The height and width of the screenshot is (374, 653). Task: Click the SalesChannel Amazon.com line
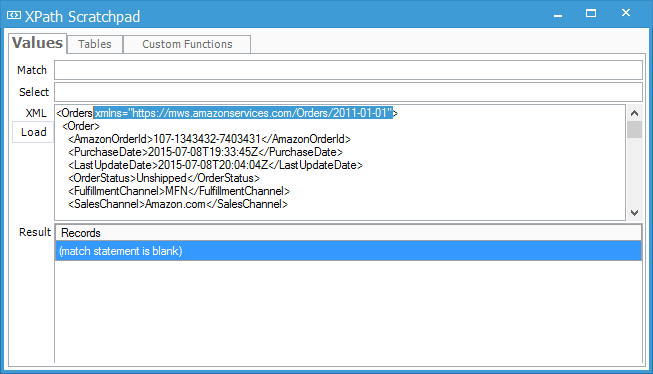[178, 204]
